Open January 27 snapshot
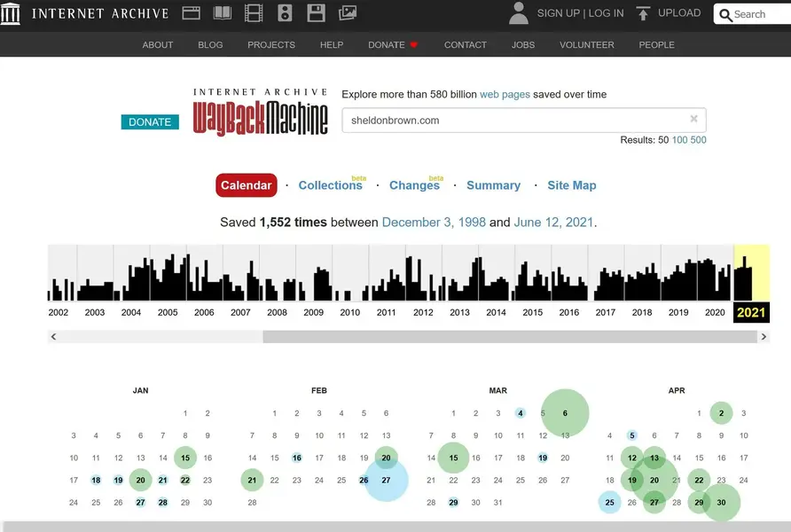The image size is (791, 532). coord(141,502)
